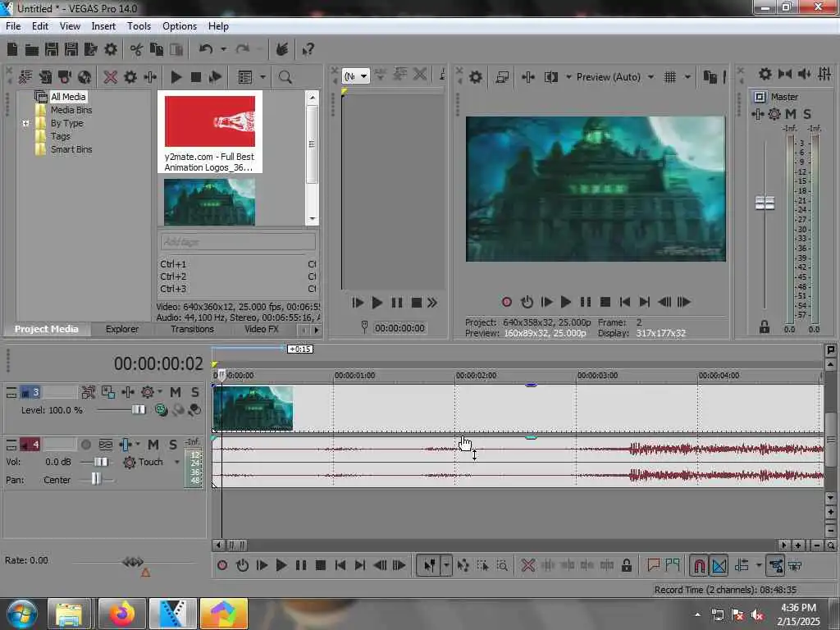Click the Preview on External Monitor icon
The width and height of the screenshot is (840, 630).
point(502,77)
